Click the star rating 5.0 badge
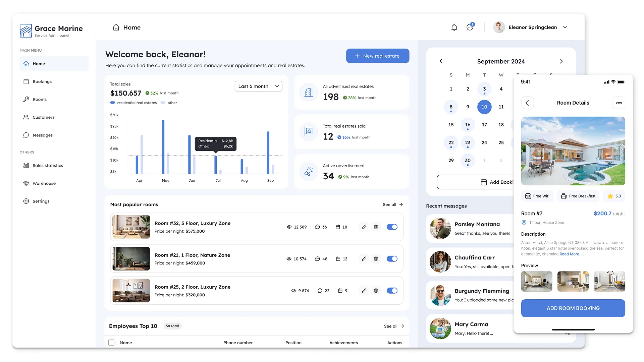The height and width of the screenshot is (362, 644). 614,196
